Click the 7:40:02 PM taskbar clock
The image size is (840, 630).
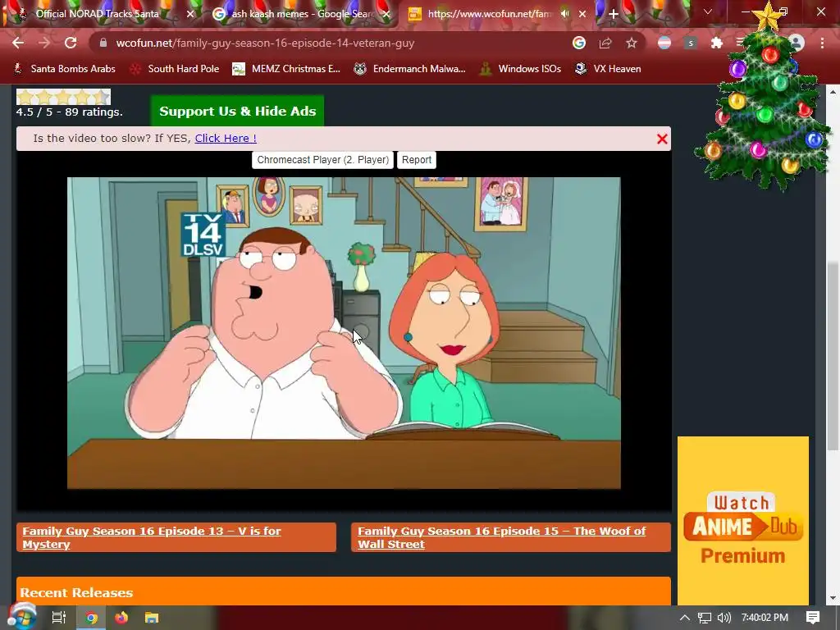pyautogui.click(x=765, y=618)
